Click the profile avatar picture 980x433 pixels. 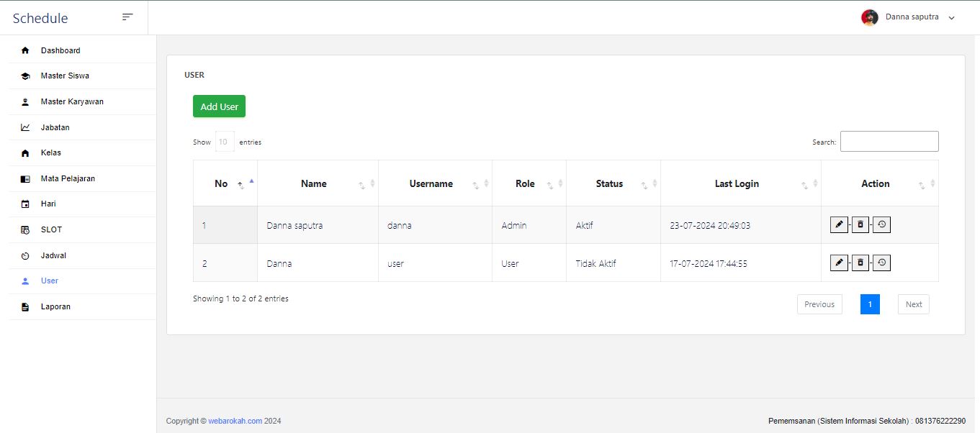(x=869, y=17)
